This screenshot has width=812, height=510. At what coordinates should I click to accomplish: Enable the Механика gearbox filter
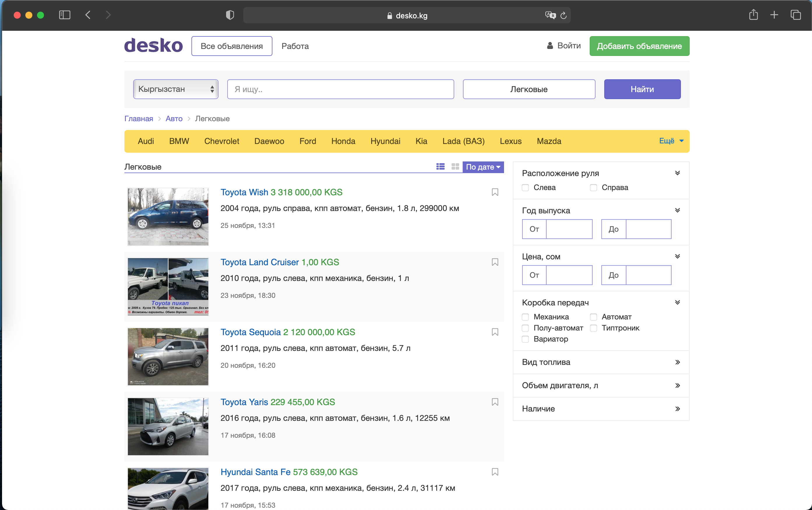tap(525, 317)
